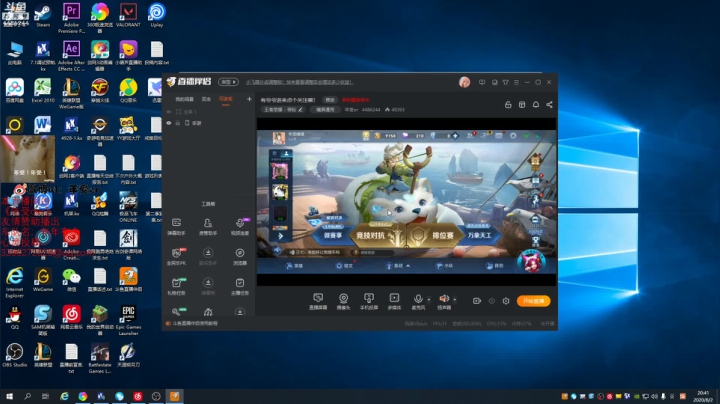
Task: Add a new scene with plus icon
Action: coord(249,99)
